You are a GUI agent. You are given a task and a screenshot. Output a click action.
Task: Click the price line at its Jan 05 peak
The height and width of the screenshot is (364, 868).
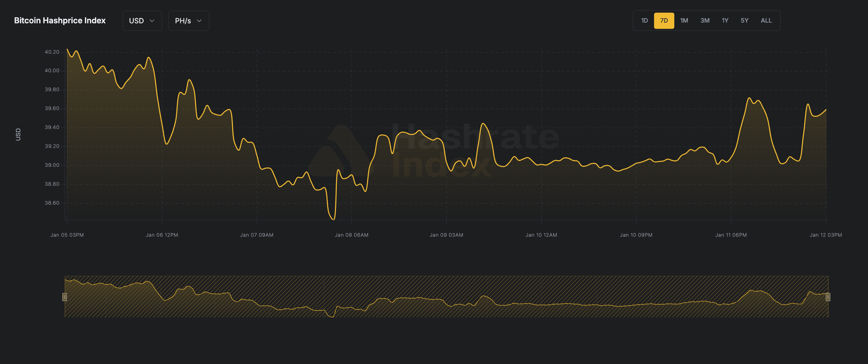coord(67,49)
